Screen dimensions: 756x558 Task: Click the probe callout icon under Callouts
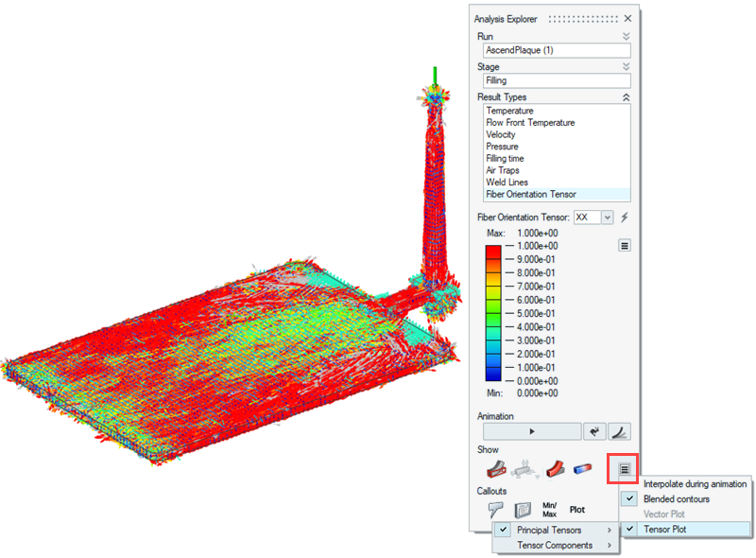[495, 508]
